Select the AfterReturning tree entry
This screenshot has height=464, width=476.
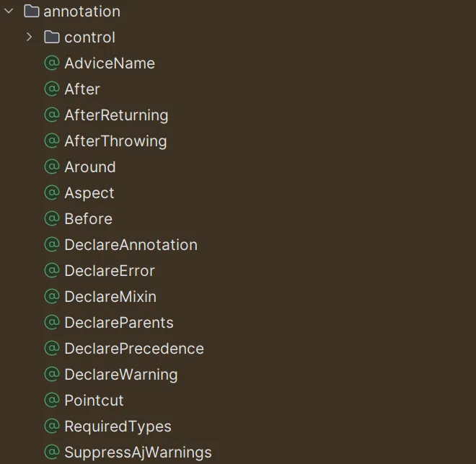[116, 115]
